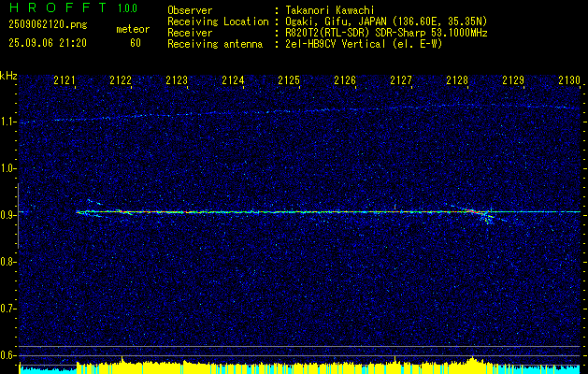Click the Ogaki, Gifu, JAPAN coordinates text

[386, 22]
